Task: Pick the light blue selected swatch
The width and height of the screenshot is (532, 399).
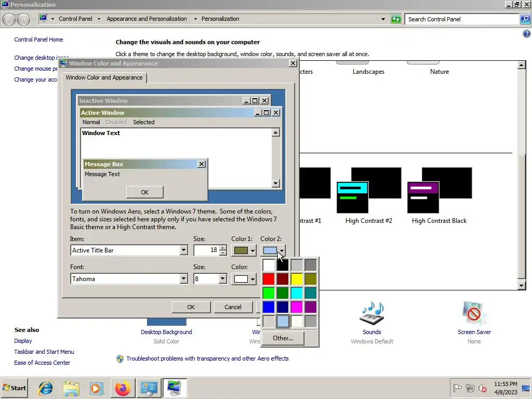Action: [282, 321]
